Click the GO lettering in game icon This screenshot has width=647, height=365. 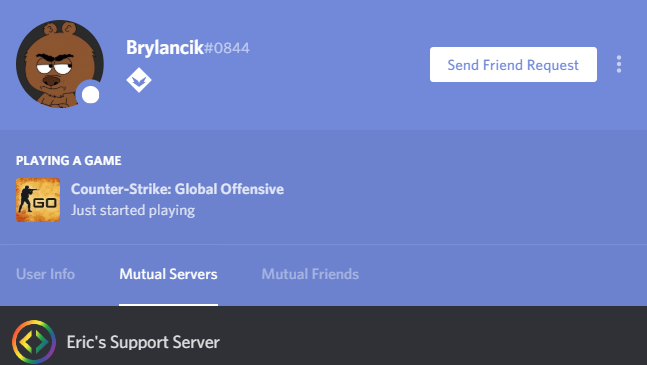tap(45, 203)
